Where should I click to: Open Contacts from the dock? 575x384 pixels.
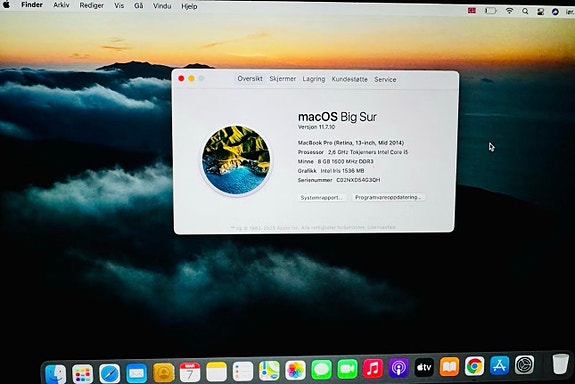click(x=163, y=373)
